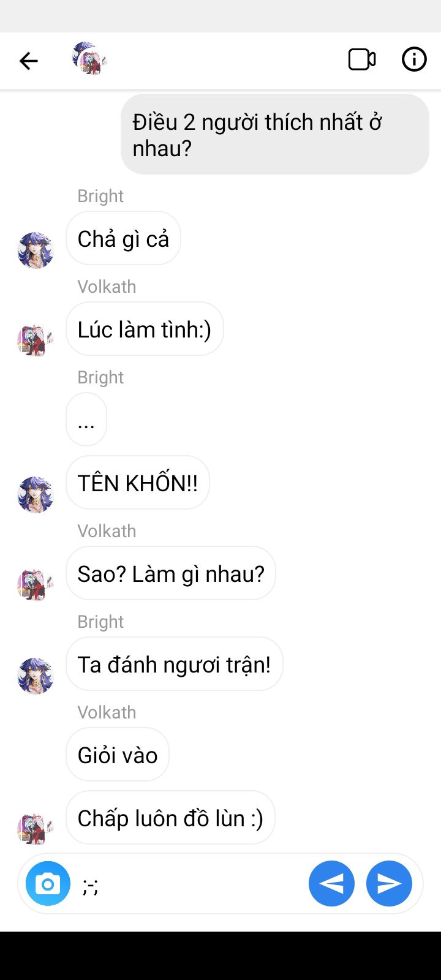Select the 'Chả gì cả' message
The width and height of the screenshot is (441, 980).
[123, 238]
